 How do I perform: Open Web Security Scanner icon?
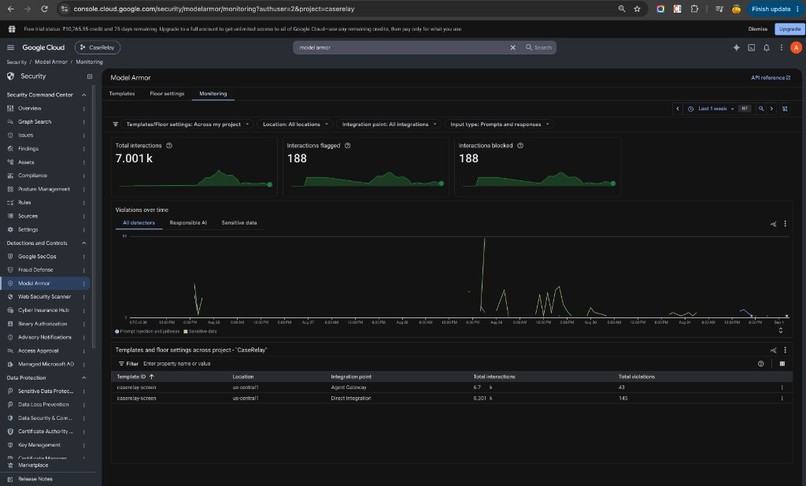coord(10,297)
